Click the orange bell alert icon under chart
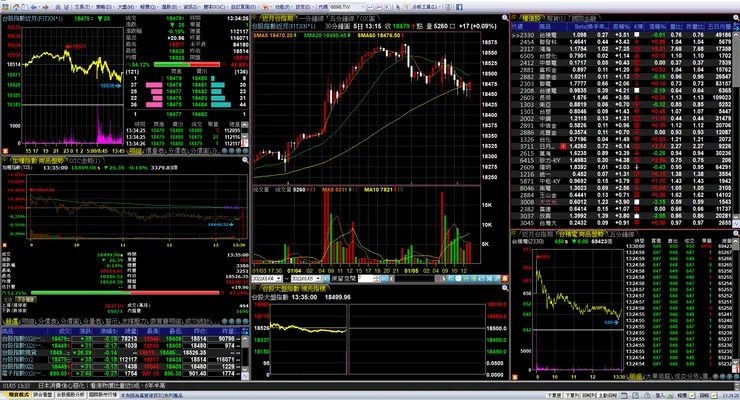The width and height of the screenshot is (740, 400). tap(505, 278)
